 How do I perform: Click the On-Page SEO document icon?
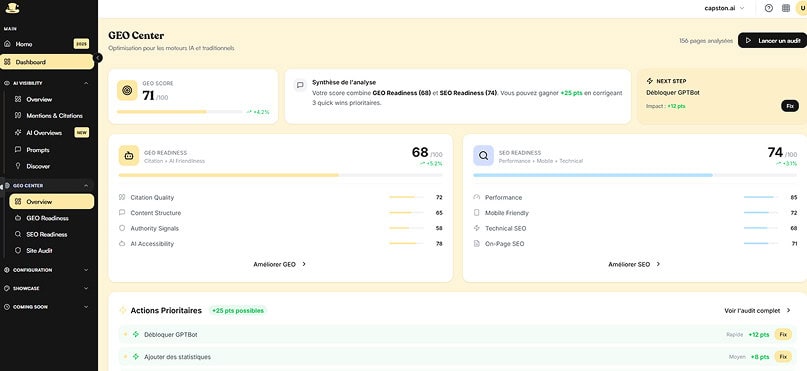[x=476, y=243]
